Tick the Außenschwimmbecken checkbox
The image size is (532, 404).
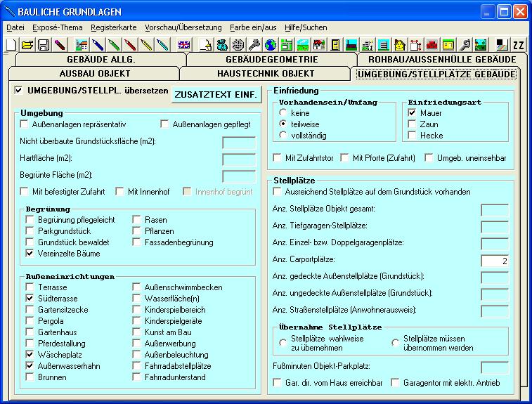138,287
